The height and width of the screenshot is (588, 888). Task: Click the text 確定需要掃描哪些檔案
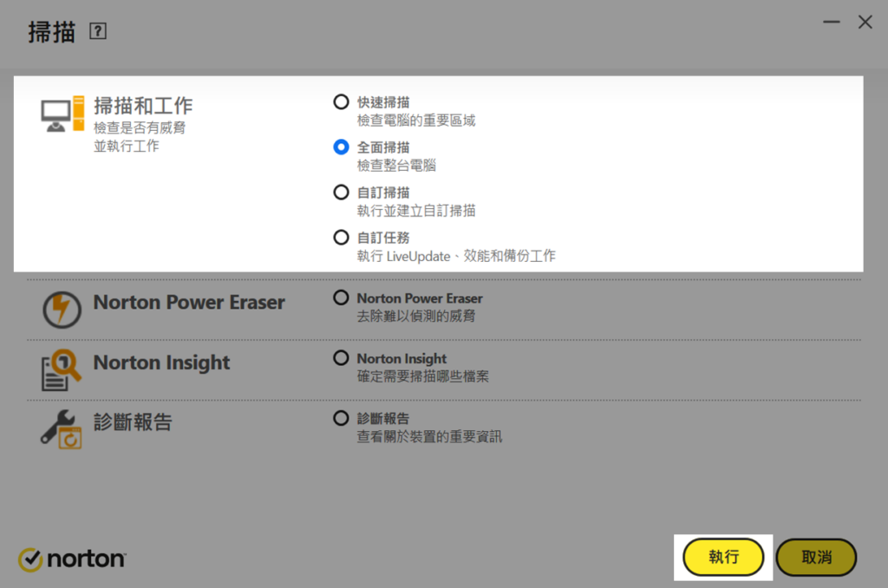coord(422,376)
